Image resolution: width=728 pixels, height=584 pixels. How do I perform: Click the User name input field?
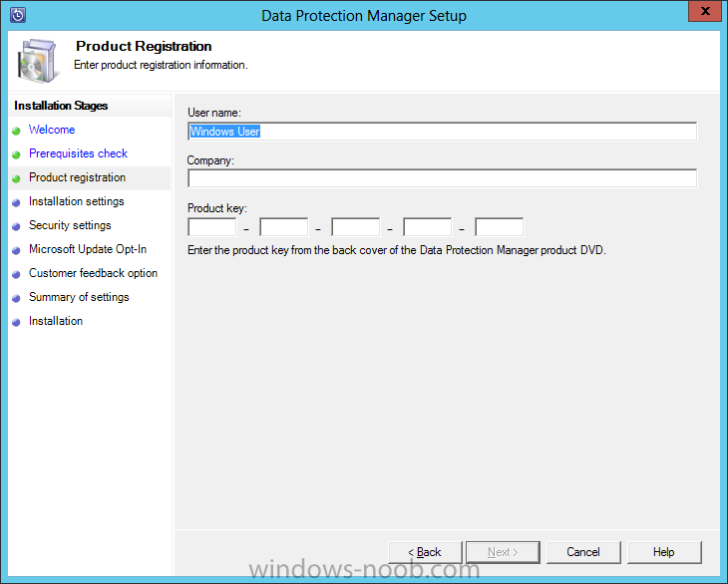click(442, 132)
